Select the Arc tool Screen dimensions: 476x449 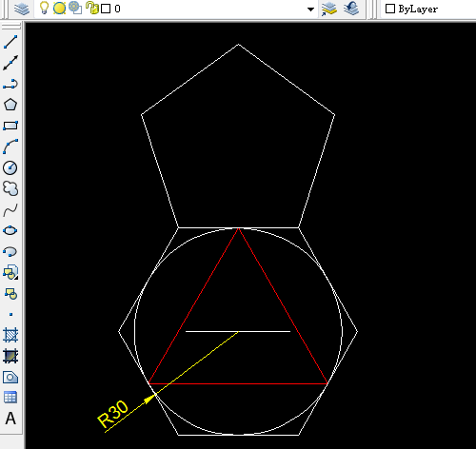pos(10,146)
